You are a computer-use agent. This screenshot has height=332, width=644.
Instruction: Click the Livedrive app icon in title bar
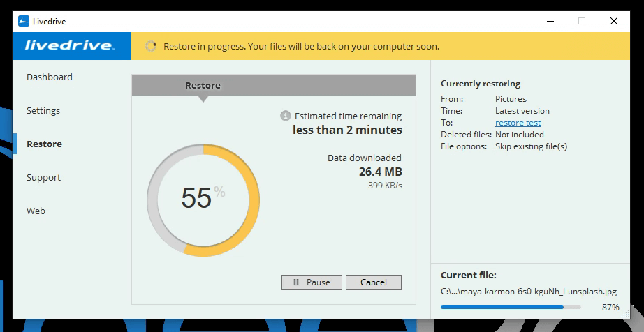pos(24,21)
